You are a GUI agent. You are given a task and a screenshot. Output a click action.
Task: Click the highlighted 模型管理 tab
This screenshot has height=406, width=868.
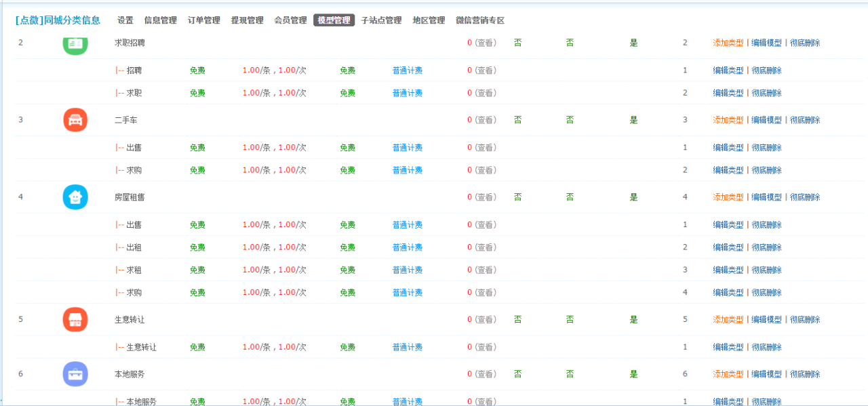(x=334, y=20)
